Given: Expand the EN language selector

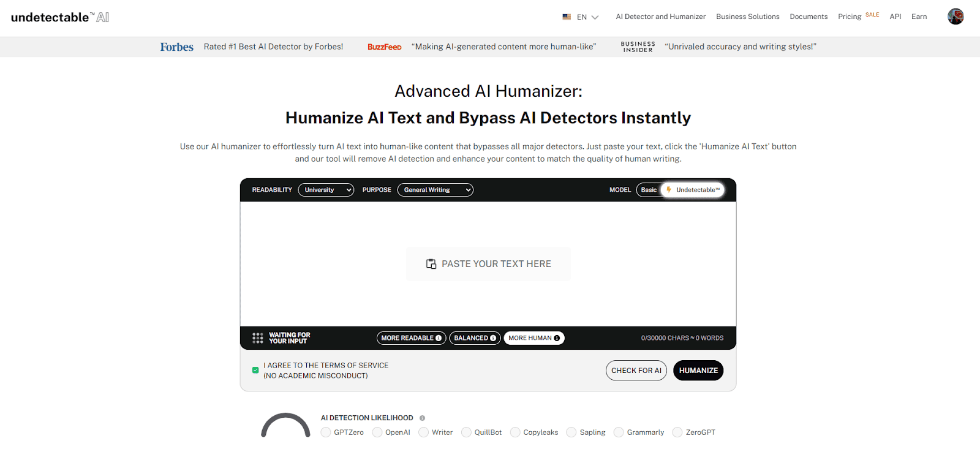Looking at the screenshot, I should (587, 17).
